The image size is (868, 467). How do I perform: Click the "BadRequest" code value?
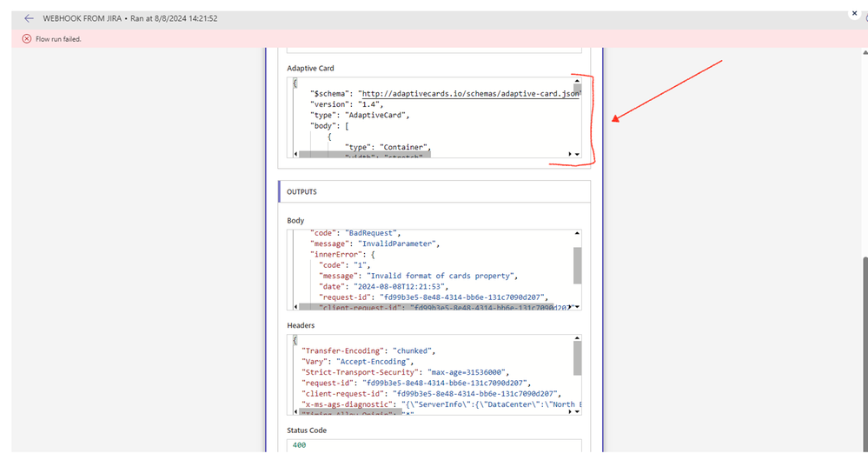click(x=371, y=233)
